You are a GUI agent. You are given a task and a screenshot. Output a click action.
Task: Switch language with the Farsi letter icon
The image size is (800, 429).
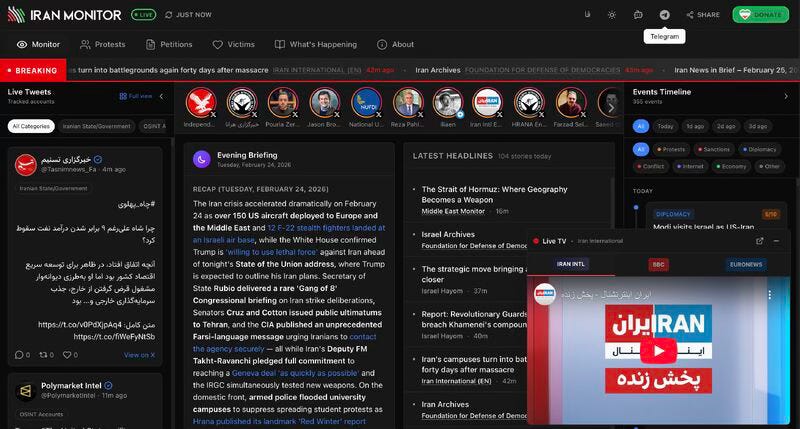(x=587, y=15)
